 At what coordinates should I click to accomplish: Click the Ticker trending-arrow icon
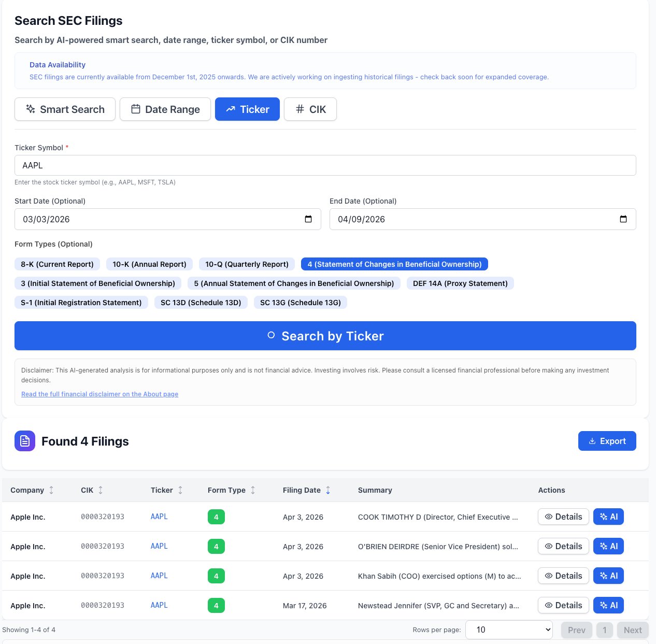231,109
